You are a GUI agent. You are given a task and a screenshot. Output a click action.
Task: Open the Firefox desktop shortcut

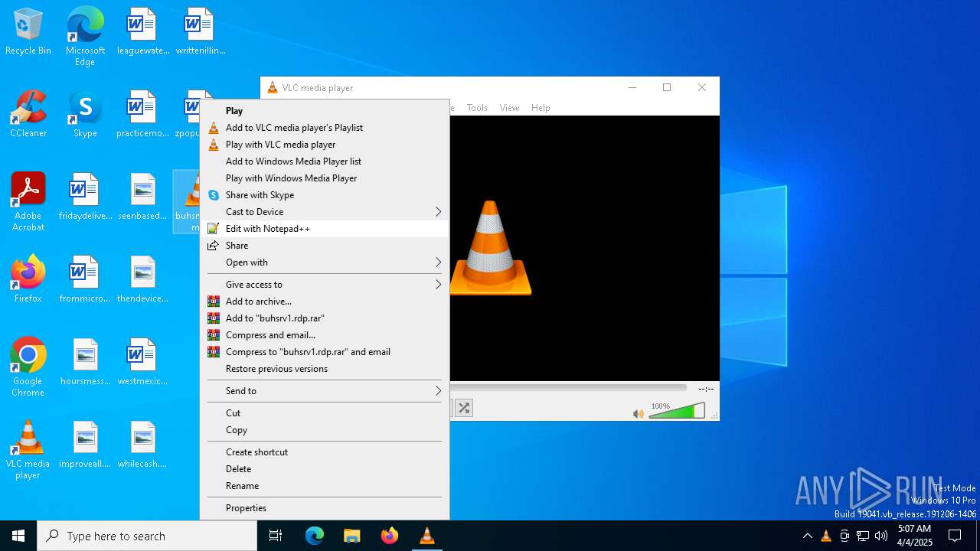(x=28, y=280)
